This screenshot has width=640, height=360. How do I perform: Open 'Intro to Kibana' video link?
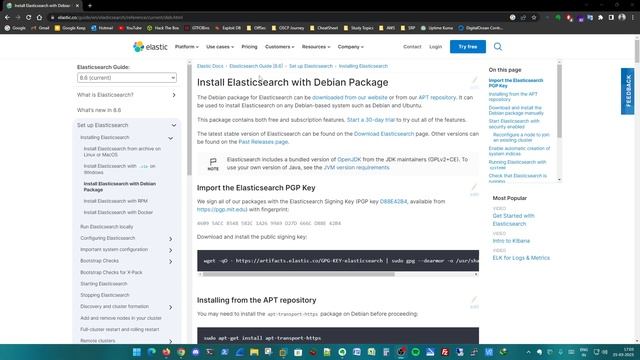pos(511,241)
